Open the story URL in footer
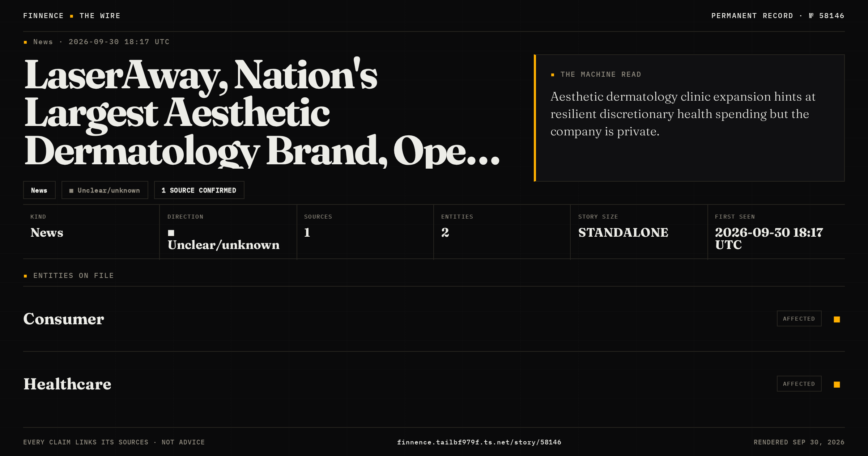 click(479, 442)
